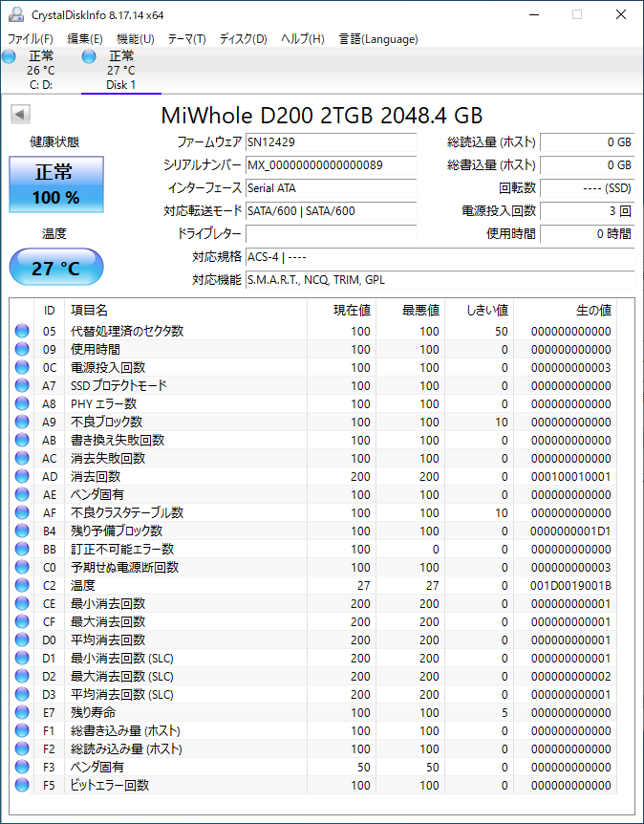This screenshot has height=824, width=644.
Task: Click the Serial ATA interface field
Action: pos(331,187)
